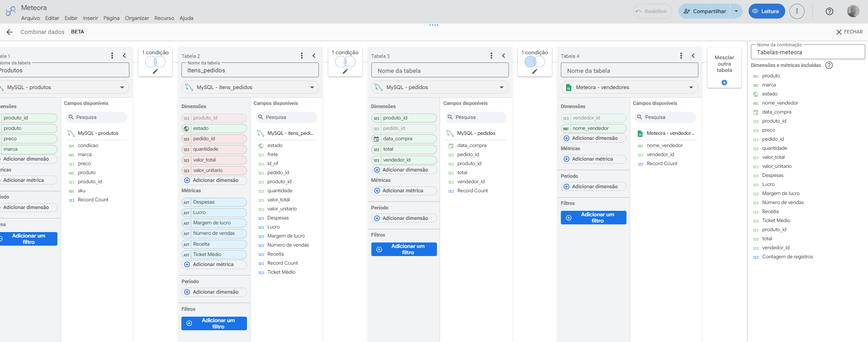
Task: Open the three-dot menu for the Produtos table
Action: (112, 56)
